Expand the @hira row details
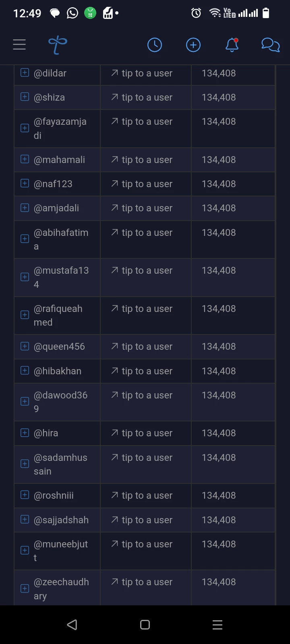 point(25,433)
